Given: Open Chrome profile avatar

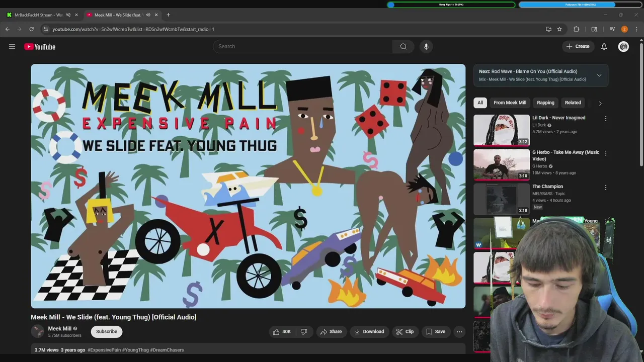Looking at the screenshot, I should click(624, 29).
